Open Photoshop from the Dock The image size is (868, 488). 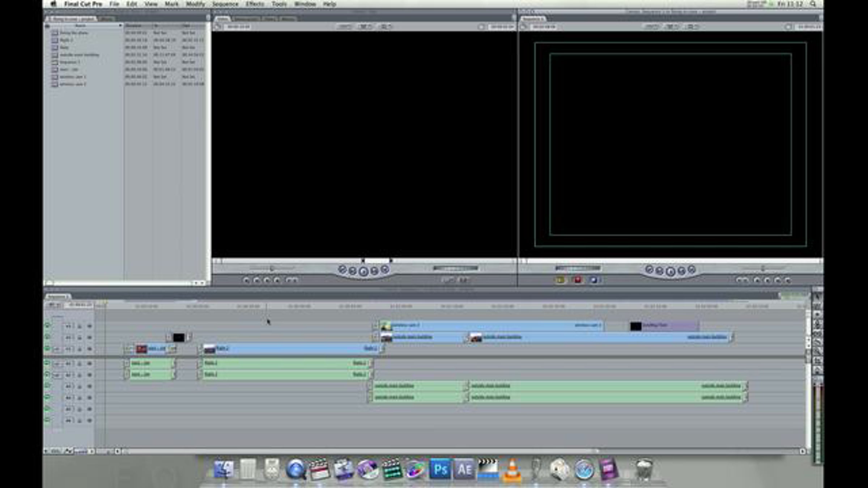pos(440,469)
